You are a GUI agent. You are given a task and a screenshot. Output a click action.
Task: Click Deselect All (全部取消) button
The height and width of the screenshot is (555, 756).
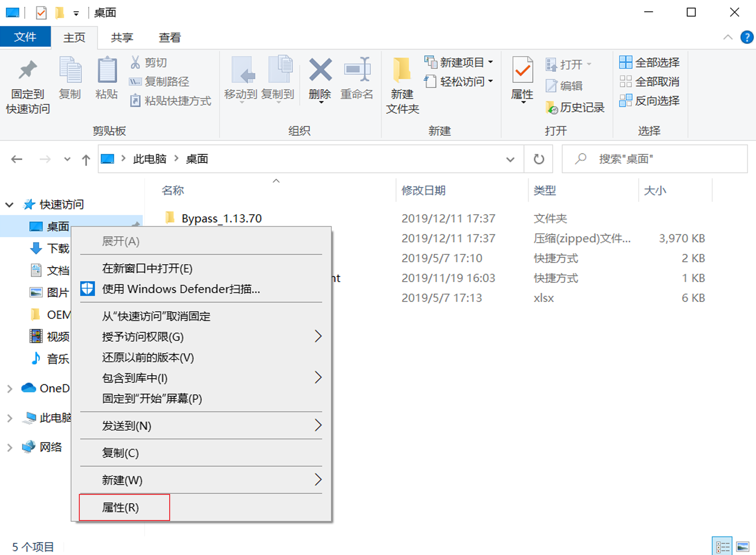pos(649,82)
